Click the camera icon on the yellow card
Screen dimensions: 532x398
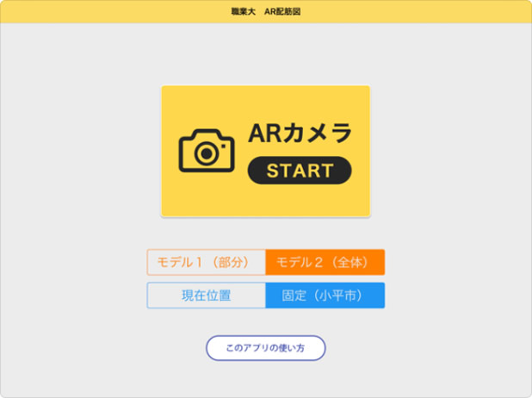207,151
